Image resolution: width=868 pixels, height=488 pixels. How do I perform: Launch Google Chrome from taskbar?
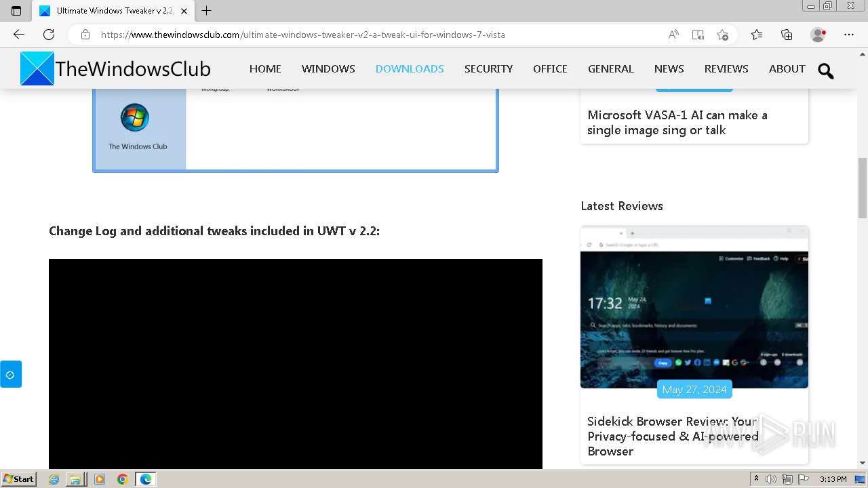(123, 479)
